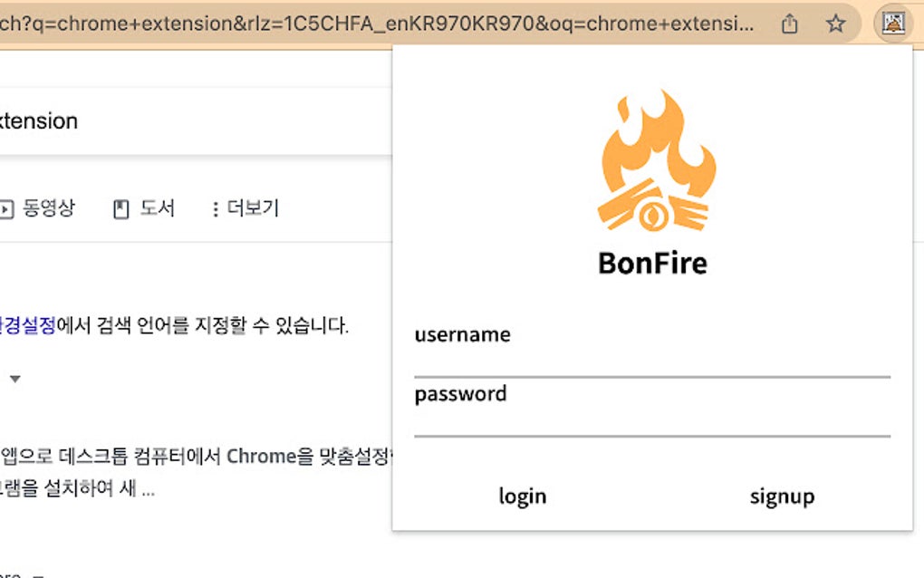Click the book icon beside 도서

pyautogui.click(x=120, y=207)
